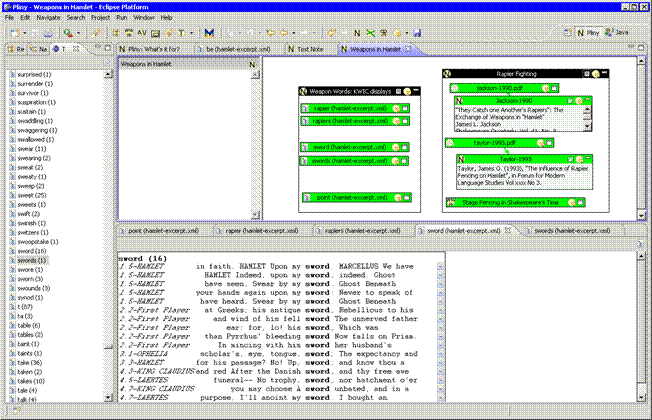
Task: Toggle white square on sword (hamlet-excerpt.xml) item
Action: (405, 148)
